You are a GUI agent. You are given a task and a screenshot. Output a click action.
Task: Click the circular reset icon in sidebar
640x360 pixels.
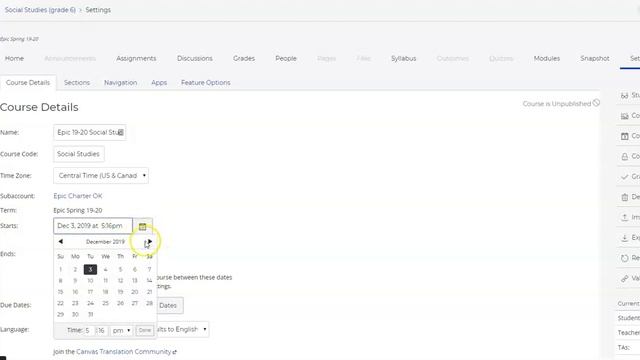pos(624,258)
